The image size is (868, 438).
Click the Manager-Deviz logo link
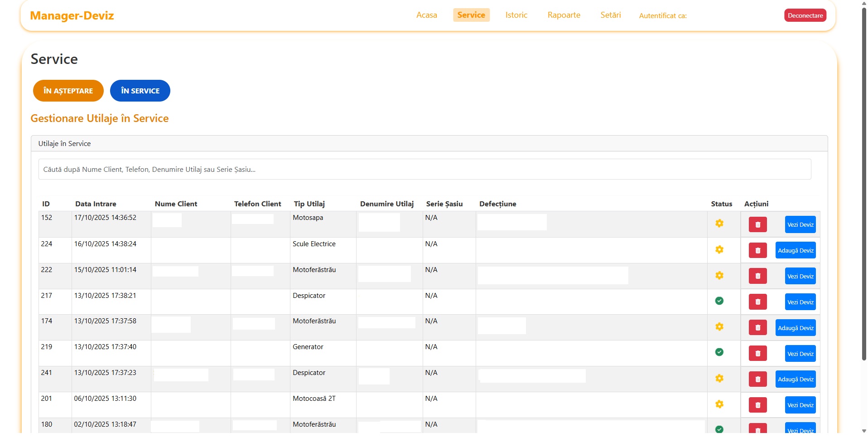tap(72, 16)
